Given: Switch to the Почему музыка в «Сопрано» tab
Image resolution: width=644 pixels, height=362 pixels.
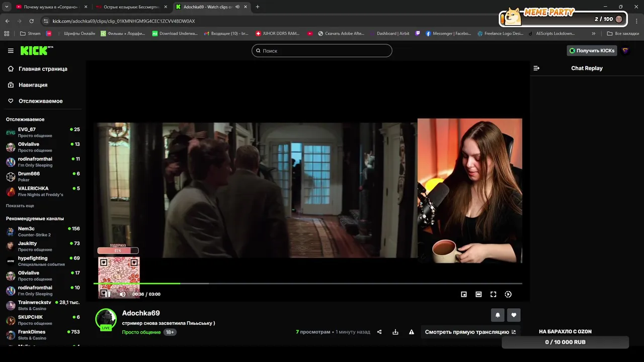Looking at the screenshot, I should coord(51,7).
